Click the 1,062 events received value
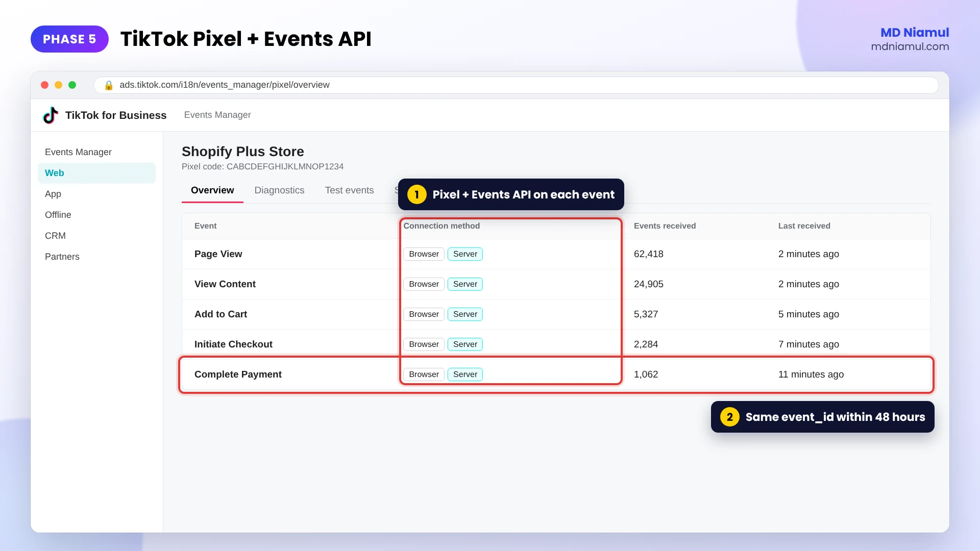Image resolution: width=980 pixels, height=551 pixels. tap(646, 374)
